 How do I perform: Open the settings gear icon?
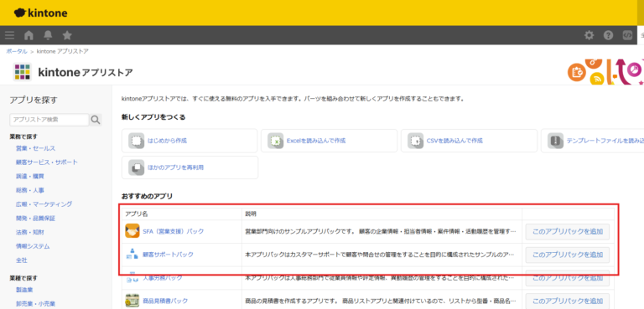coord(589,35)
